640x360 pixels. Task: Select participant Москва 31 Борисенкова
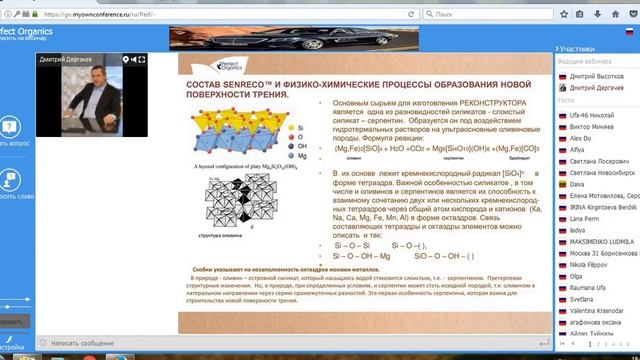pos(604,253)
